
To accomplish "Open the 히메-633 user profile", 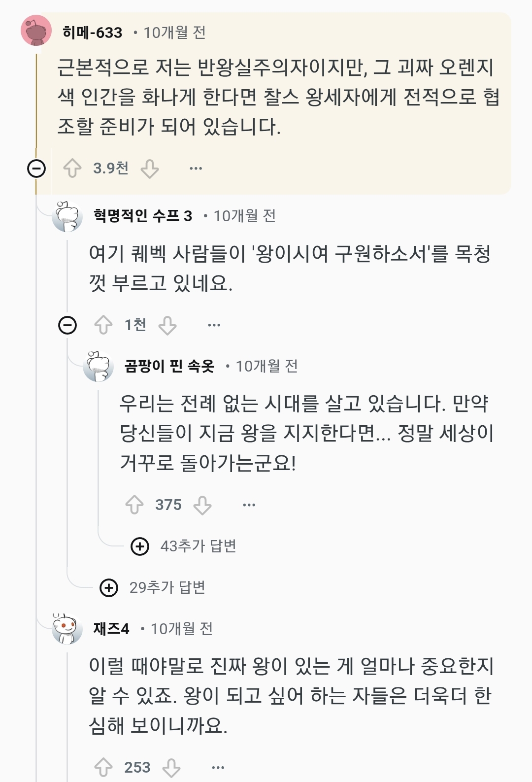I will tap(92, 33).
